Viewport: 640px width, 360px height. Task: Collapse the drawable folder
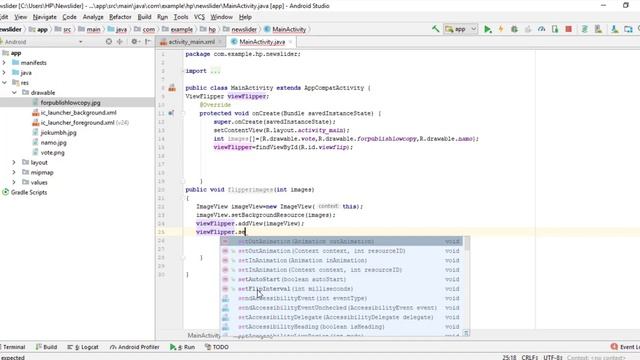[x=14, y=93]
